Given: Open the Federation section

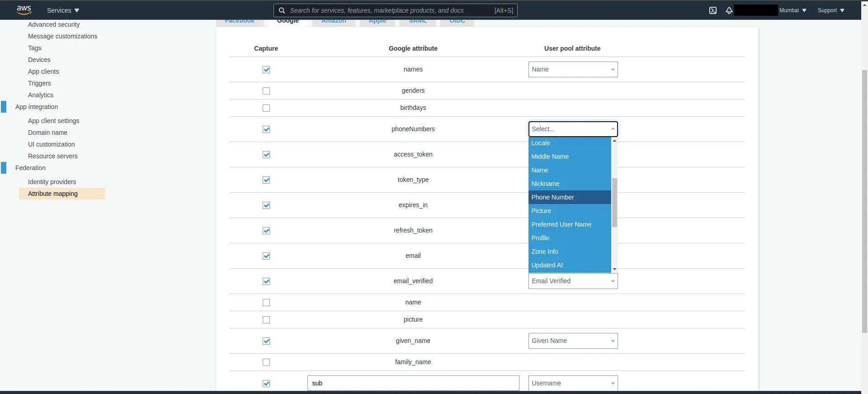Looking at the screenshot, I should tap(30, 168).
